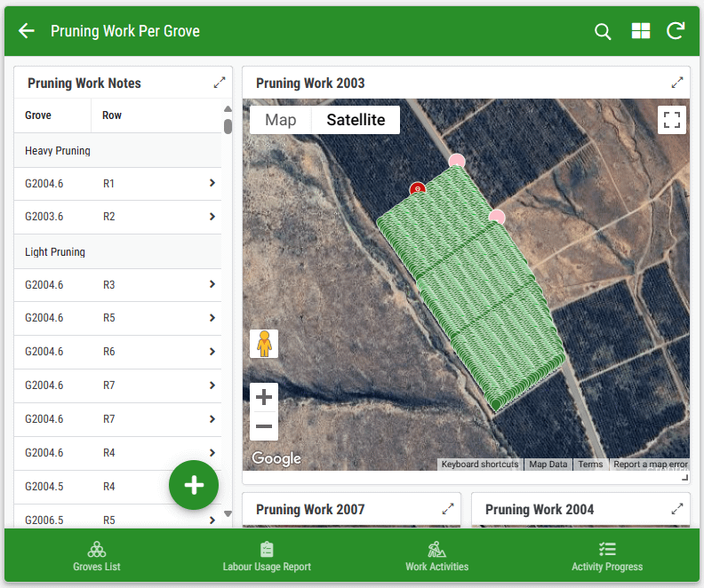Toggle fullscreen map view
Image resolution: width=704 pixels, height=588 pixels.
672,120
